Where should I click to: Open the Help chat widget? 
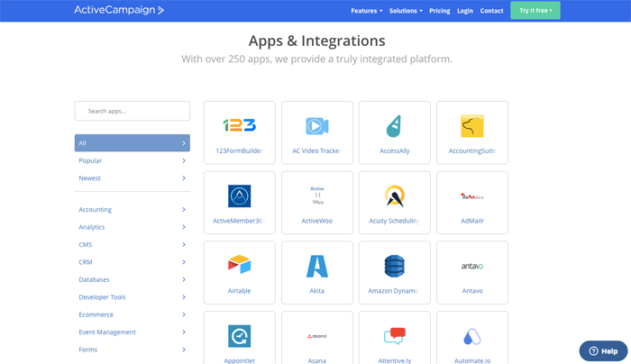(602, 350)
